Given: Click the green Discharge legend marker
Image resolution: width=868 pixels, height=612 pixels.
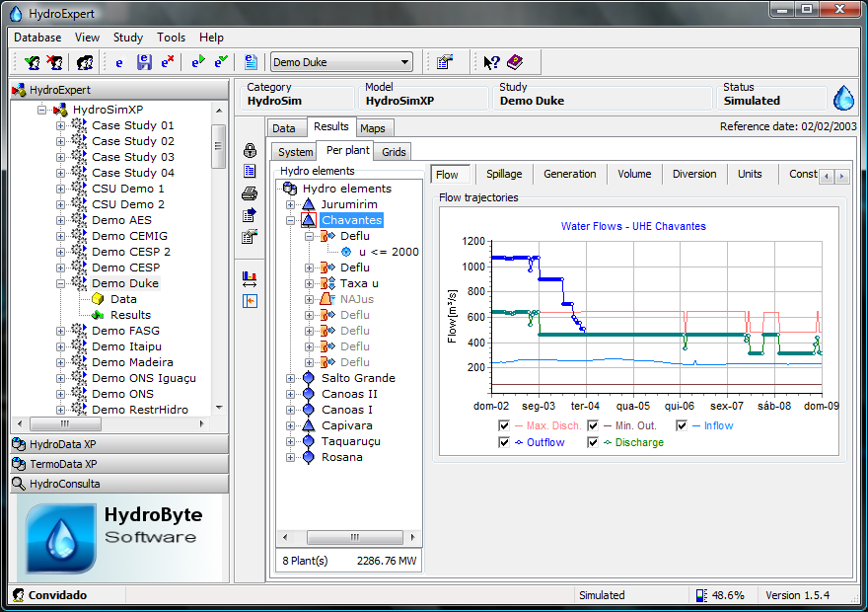Looking at the screenshot, I should [608, 442].
